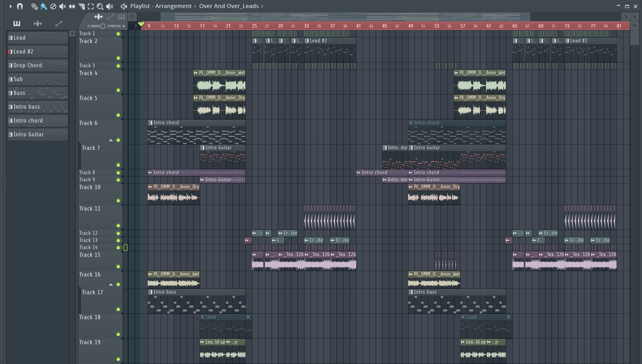Open arrow after Playlist - Arrangement
This screenshot has height=364, width=642.
[195, 6]
